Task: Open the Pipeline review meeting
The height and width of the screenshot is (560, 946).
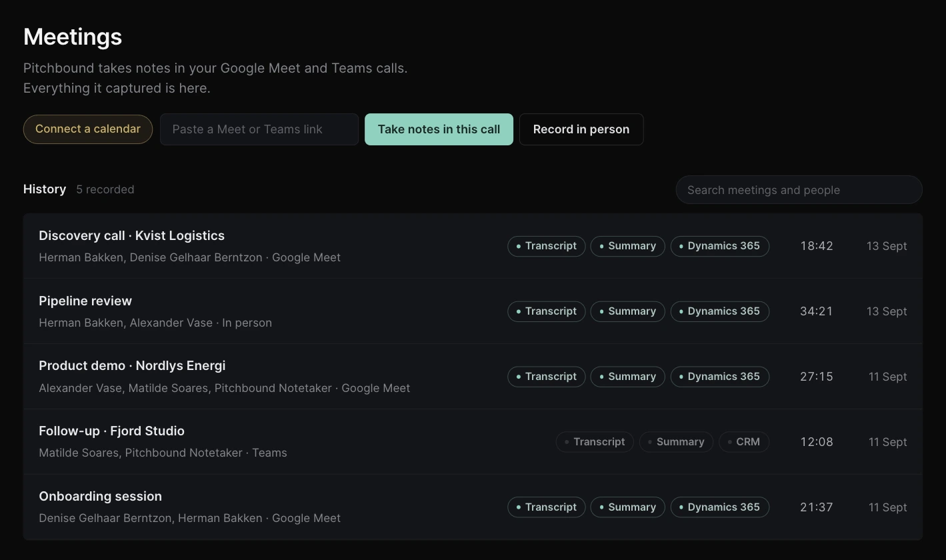Action: (x=473, y=311)
